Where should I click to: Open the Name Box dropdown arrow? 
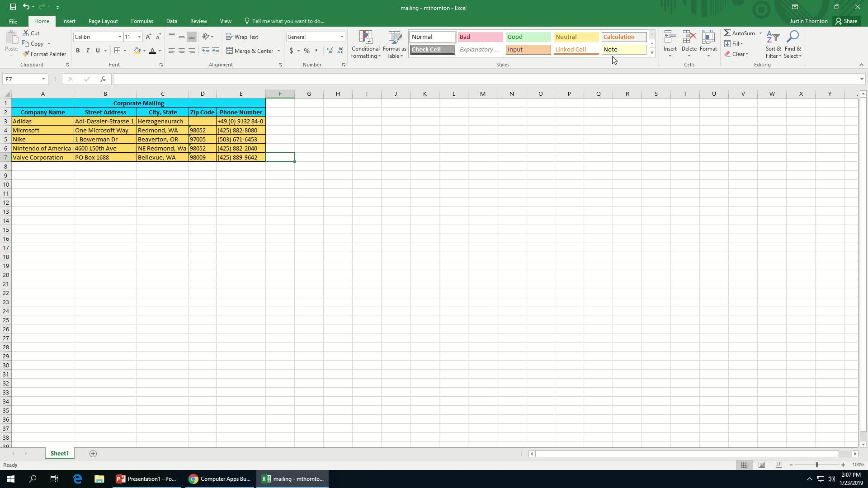(x=43, y=79)
